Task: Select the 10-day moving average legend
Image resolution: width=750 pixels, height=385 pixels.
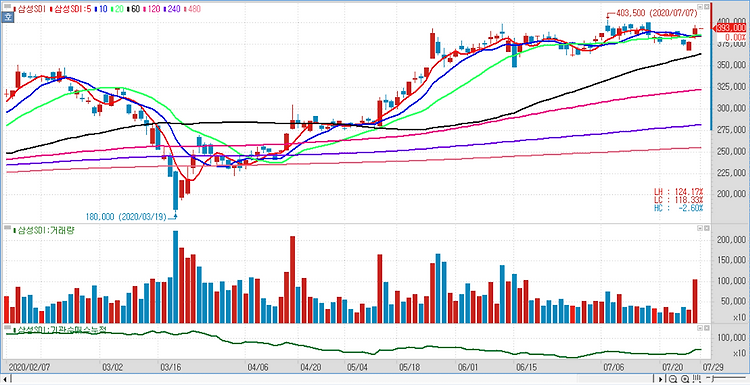Action: click(x=101, y=9)
